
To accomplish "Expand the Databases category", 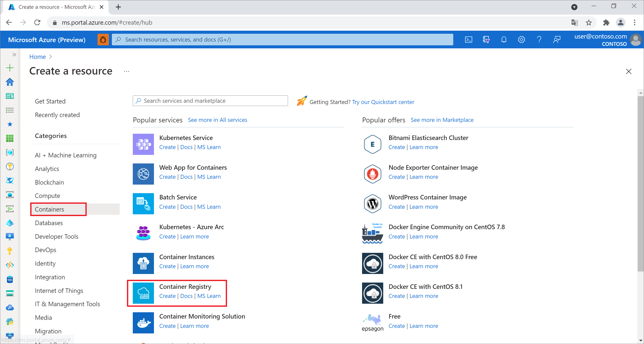I will pyautogui.click(x=49, y=223).
